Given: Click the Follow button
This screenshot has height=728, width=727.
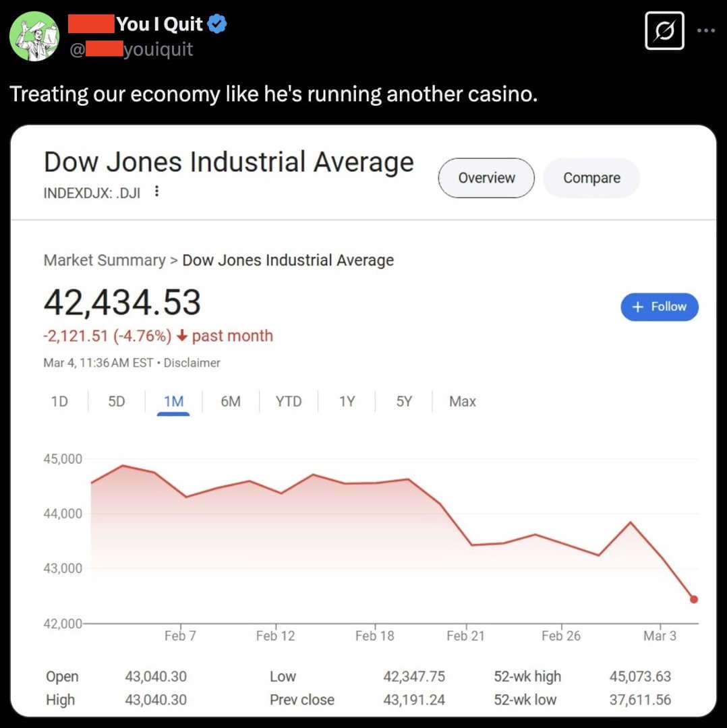Looking at the screenshot, I should [x=660, y=307].
